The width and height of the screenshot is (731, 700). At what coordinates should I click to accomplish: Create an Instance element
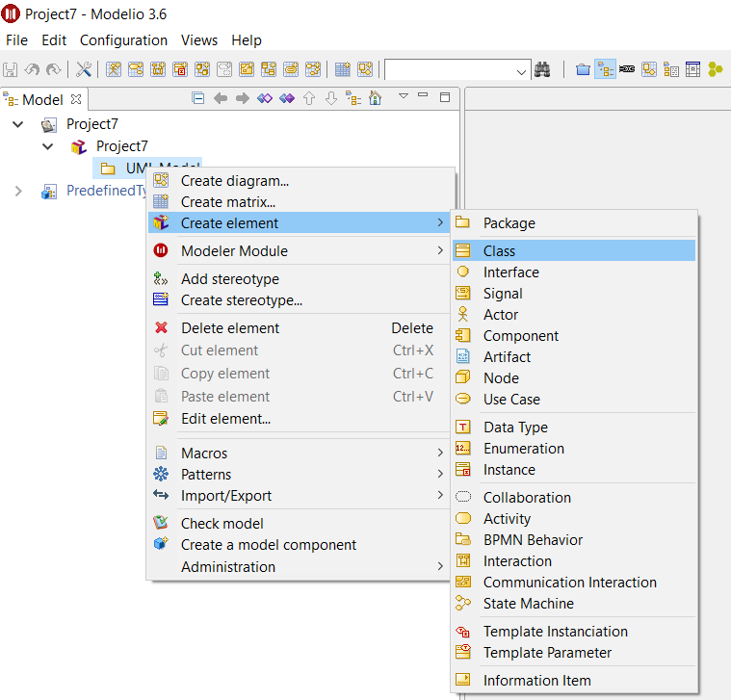coord(574,470)
